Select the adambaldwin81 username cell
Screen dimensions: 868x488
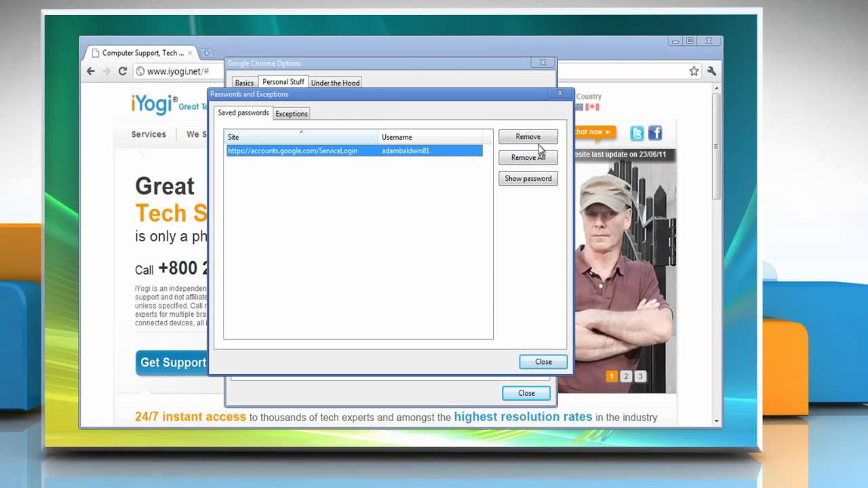coord(406,150)
